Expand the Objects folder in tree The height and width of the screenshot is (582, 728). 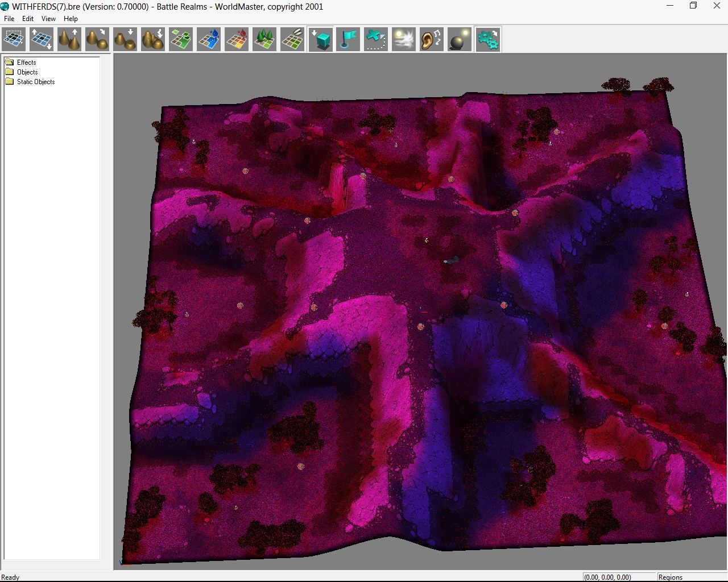click(27, 72)
